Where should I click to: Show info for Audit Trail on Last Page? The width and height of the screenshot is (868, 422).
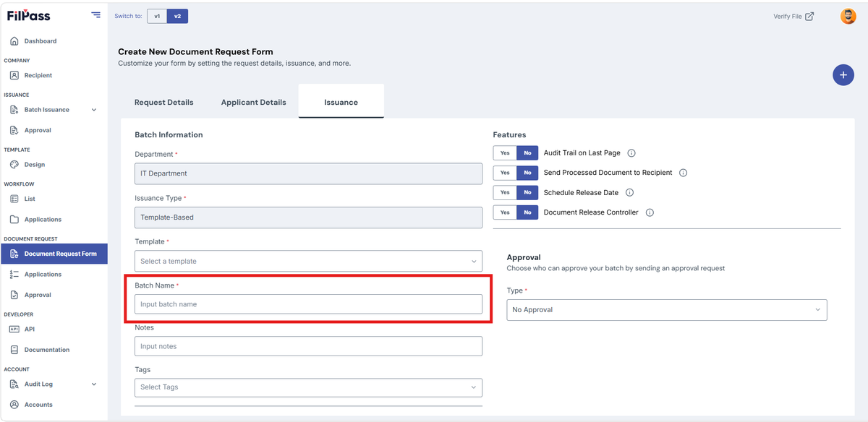tap(631, 153)
